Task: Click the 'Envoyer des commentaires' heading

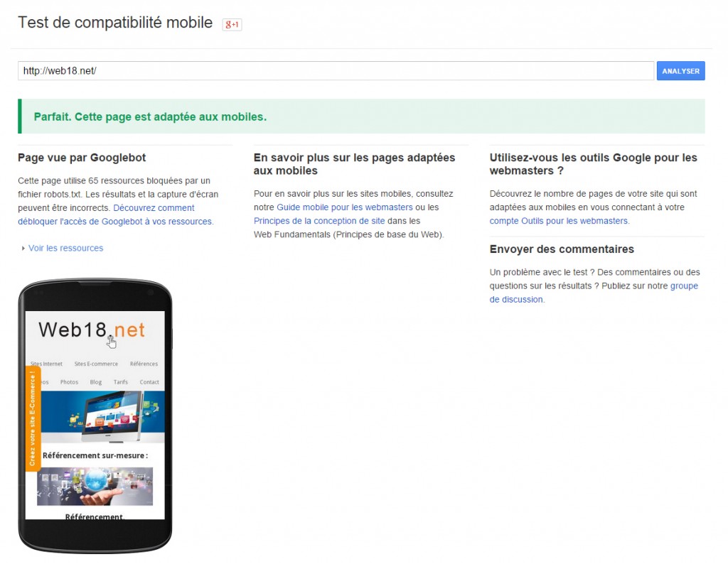Action: [x=562, y=249]
